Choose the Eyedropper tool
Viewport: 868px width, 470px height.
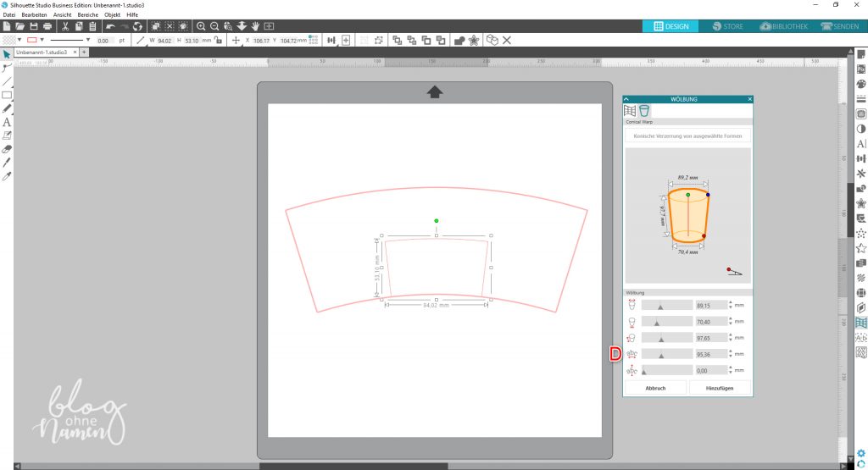pyautogui.click(x=7, y=175)
